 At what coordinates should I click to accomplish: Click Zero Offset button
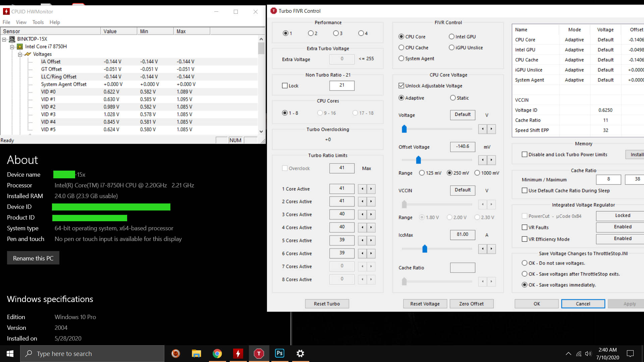(472, 304)
